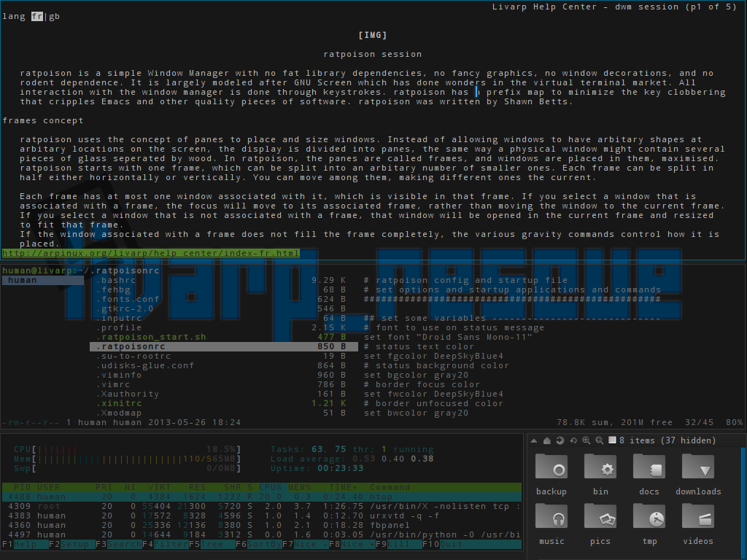Select the 'human' directory in ranger

point(43,280)
